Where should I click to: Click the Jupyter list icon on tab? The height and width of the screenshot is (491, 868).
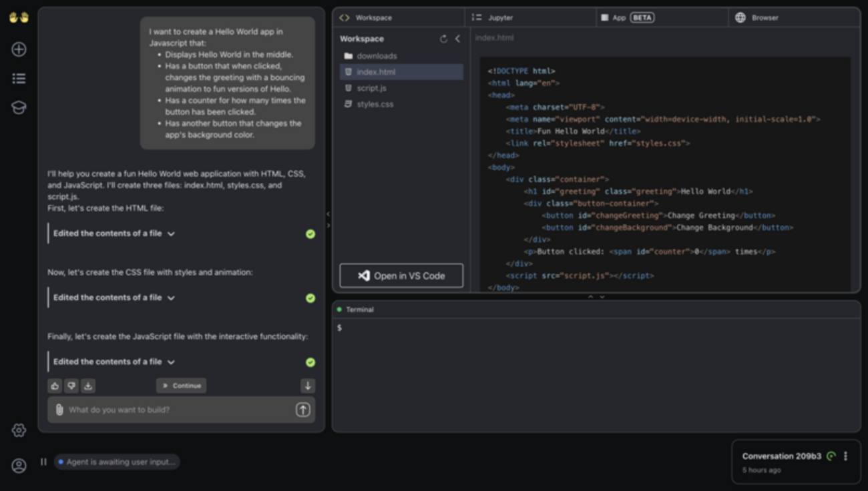[476, 17]
